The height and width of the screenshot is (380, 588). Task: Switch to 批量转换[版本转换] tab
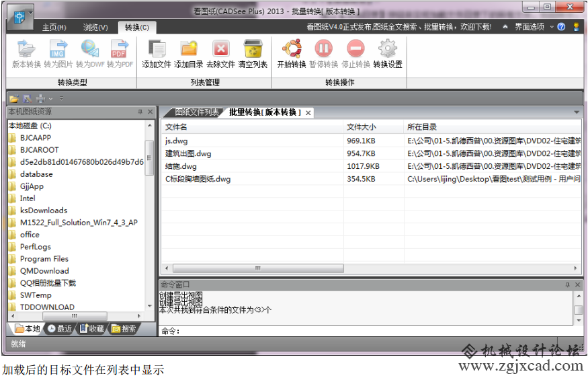pyautogui.click(x=265, y=112)
